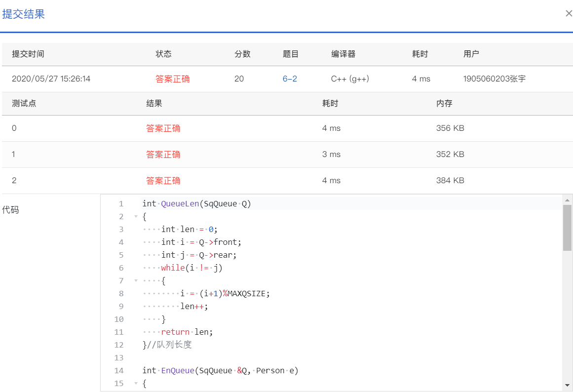Click line number 1 in the code
The height and width of the screenshot is (392, 573).
[x=121, y=203]
